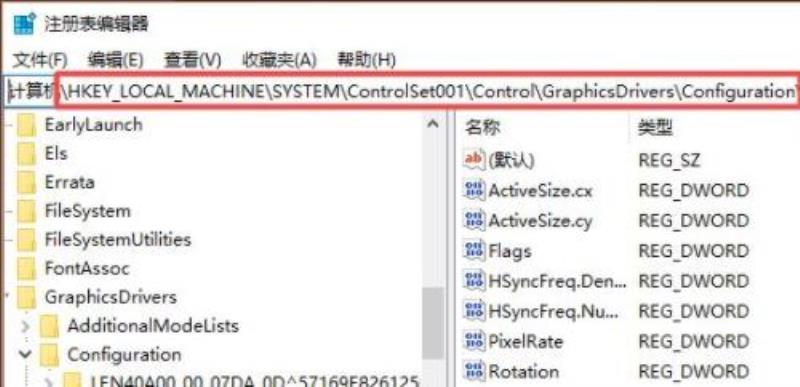This screenshot has height=387, width=800.
Task: Select the ActiveSize.cy DWORD icon
Action: pos(474,221)
